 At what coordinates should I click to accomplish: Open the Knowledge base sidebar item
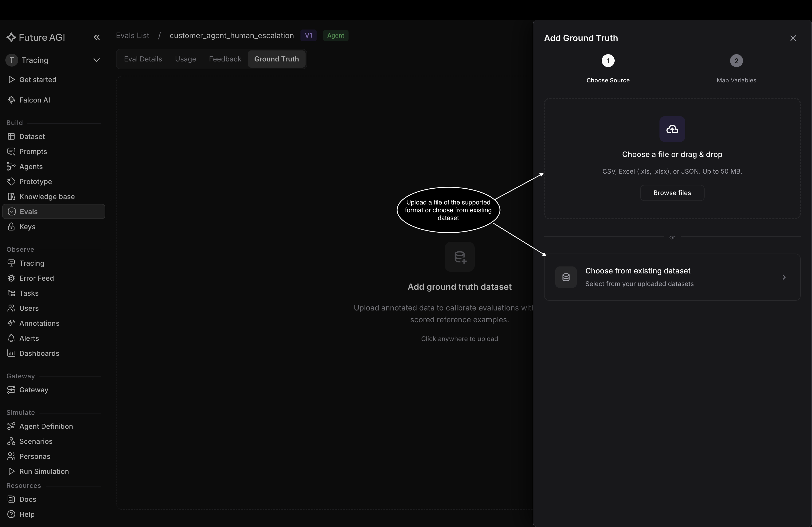[x=47, y=197]
